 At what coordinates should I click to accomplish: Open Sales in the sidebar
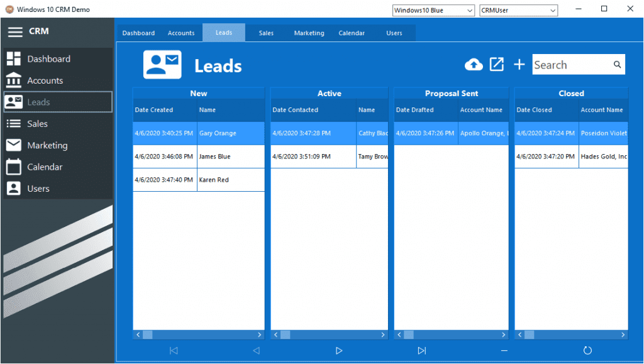(57, 123)
